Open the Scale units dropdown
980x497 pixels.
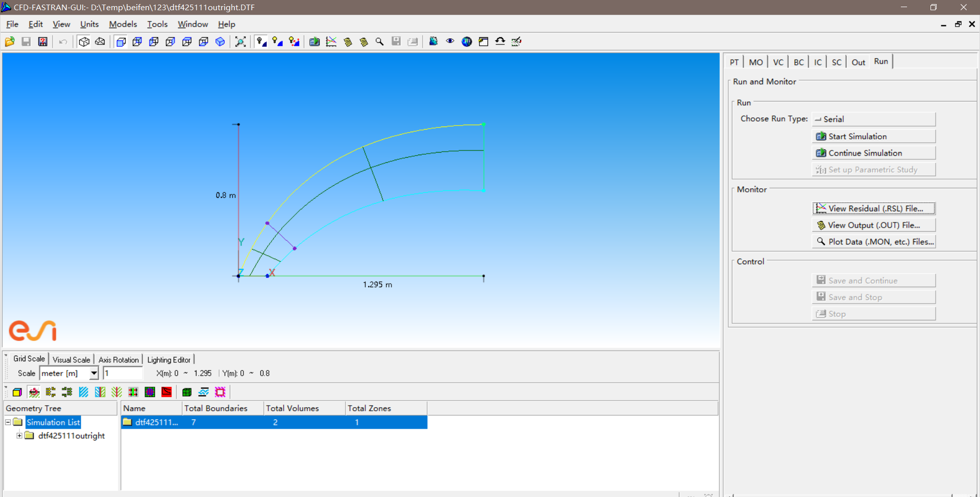[94, 374]
